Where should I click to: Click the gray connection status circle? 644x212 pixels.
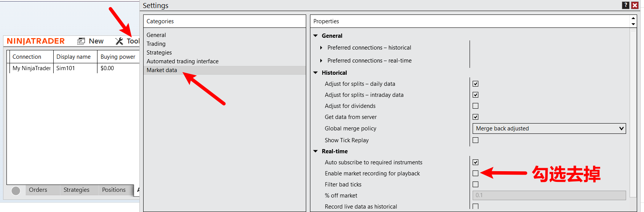[x=16, y=191]
